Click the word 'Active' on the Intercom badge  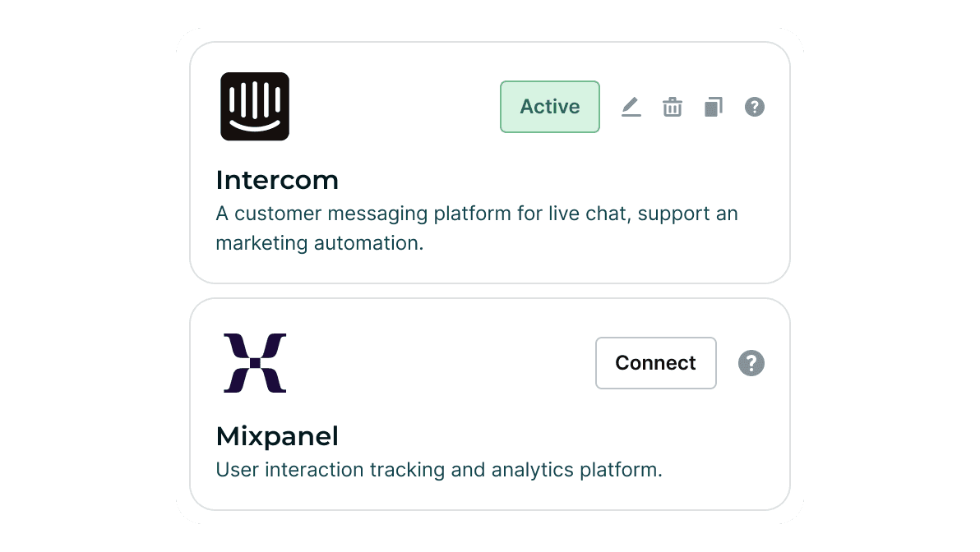[550, 107]
